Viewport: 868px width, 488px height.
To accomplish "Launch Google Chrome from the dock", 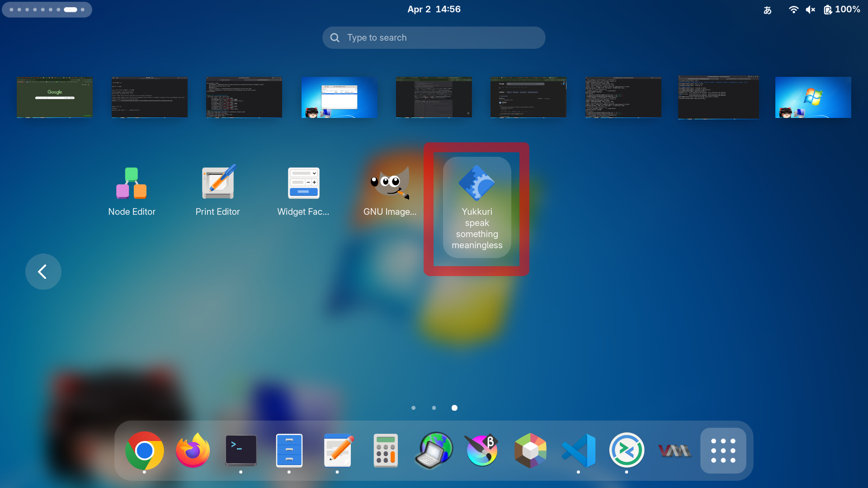I will 145,450.
